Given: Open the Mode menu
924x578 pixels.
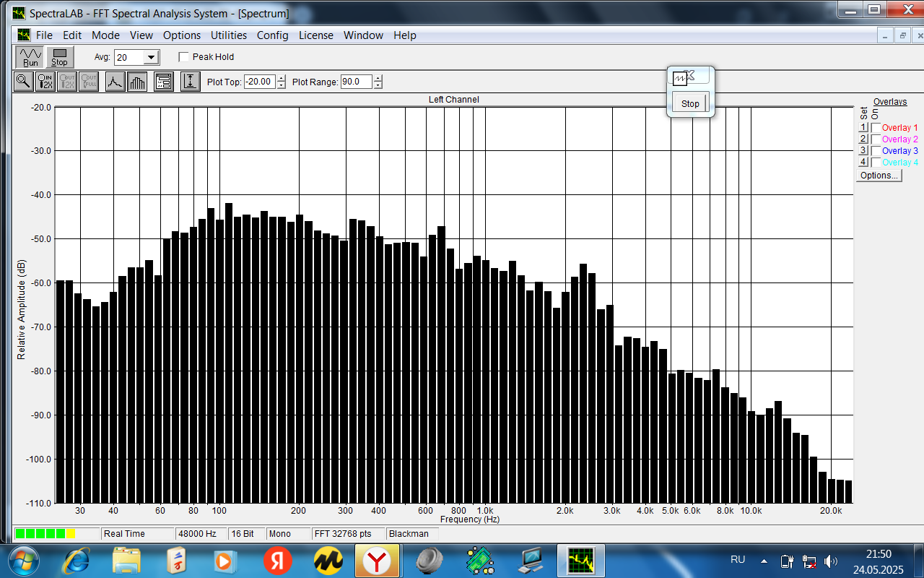Looking at the screenshot, I should (105, 35).
